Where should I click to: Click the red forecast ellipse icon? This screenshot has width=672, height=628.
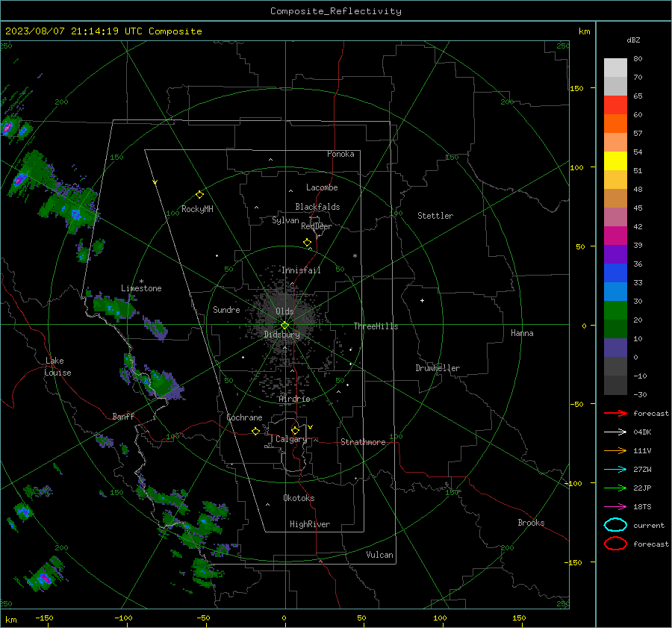(615, 544)
